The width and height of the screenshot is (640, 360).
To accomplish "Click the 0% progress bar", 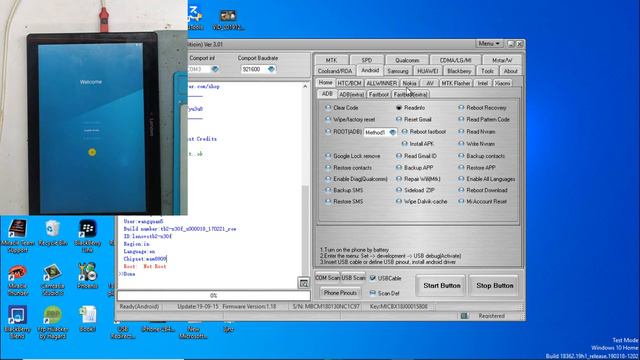I will click(213, 296).
